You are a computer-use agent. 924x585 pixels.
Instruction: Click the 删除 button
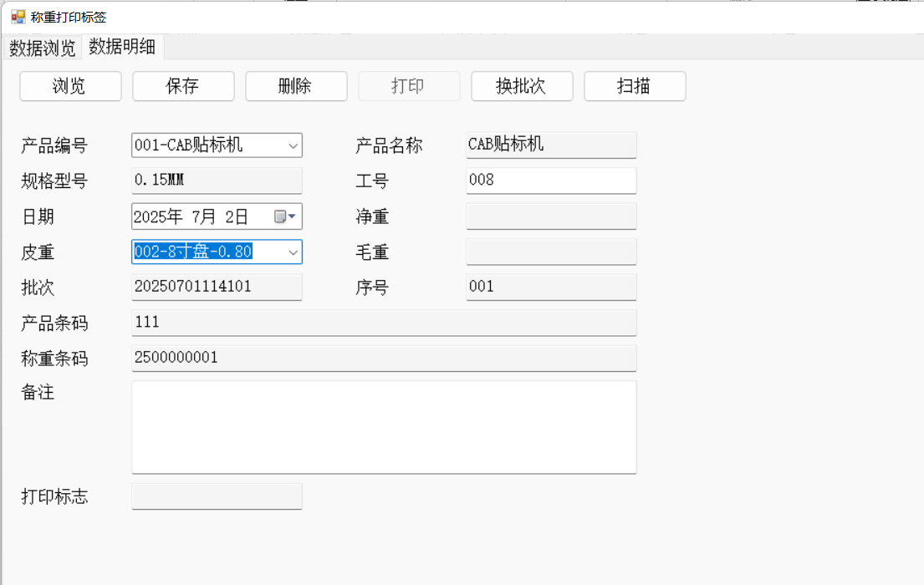(x=296, y=86)
